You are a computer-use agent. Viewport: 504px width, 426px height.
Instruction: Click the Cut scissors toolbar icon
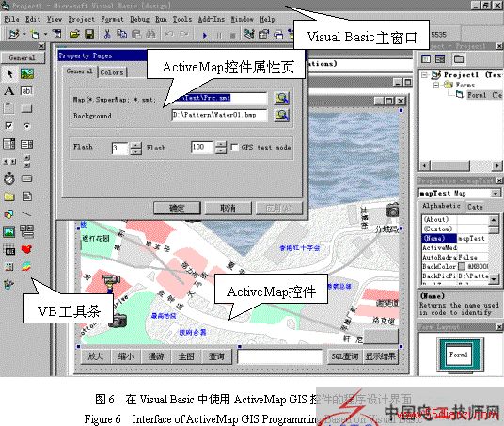tap(107, 34)
